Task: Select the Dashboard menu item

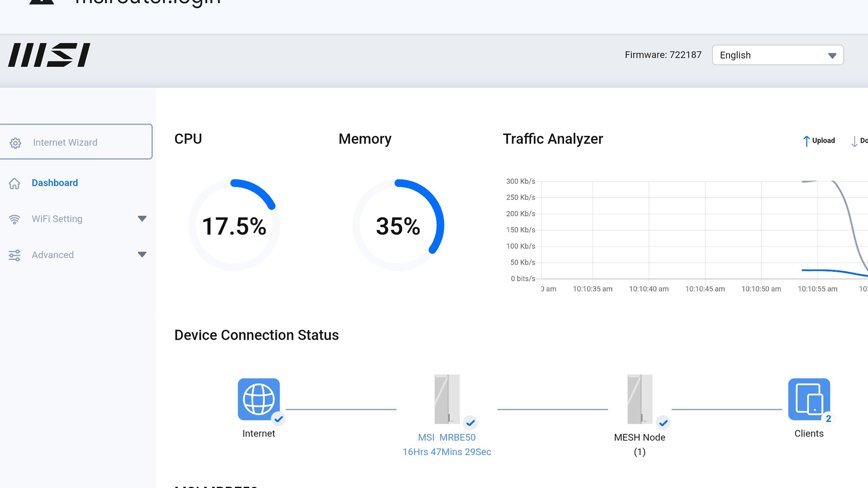Action: (x=55, y=183)
